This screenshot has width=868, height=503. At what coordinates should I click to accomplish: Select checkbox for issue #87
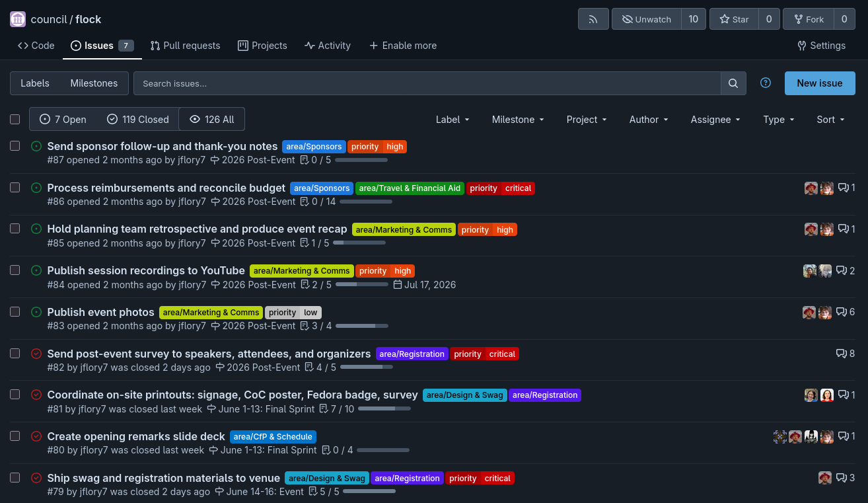click(15, 145)
